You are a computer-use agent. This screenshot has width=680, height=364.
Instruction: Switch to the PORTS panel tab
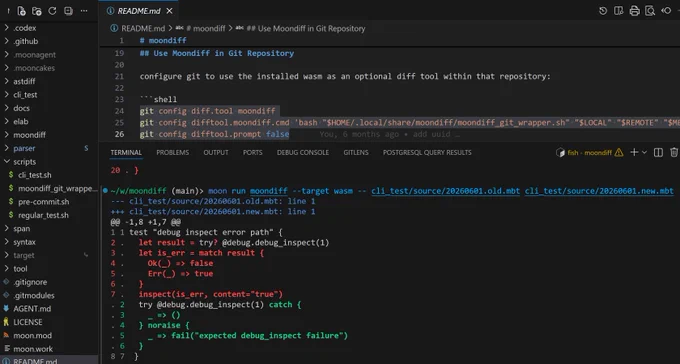pos(252,153)
